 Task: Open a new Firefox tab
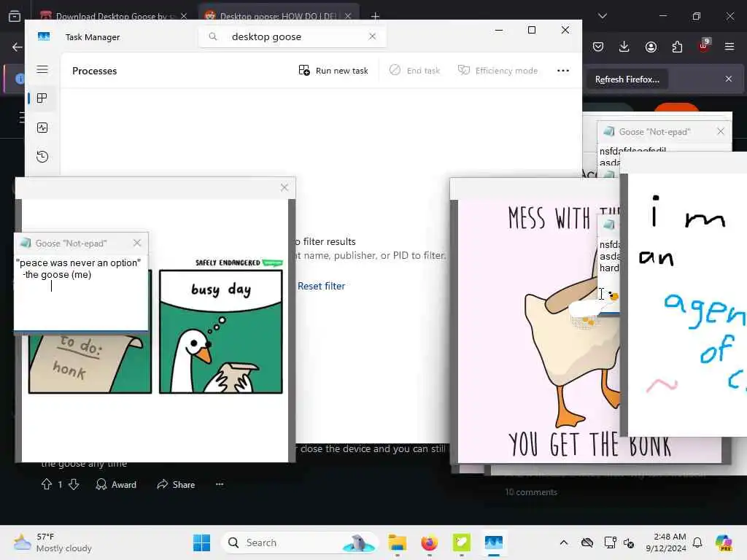tap(376, 16)
